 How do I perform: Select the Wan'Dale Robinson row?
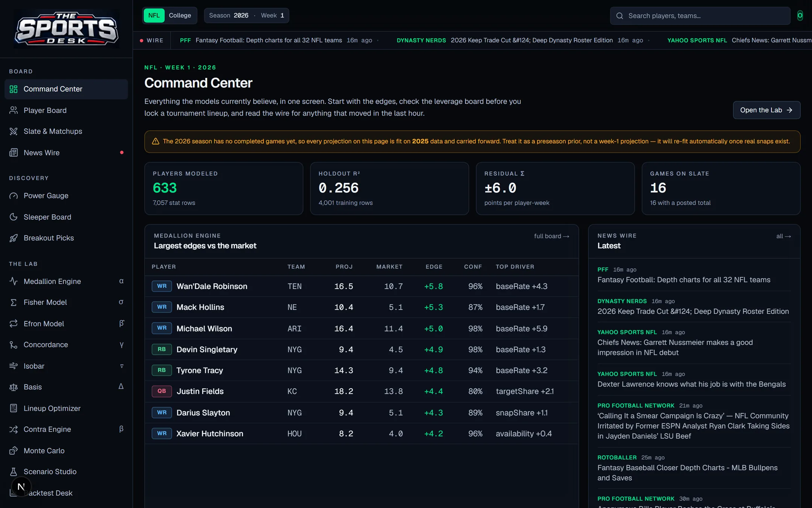coord(362,286)
